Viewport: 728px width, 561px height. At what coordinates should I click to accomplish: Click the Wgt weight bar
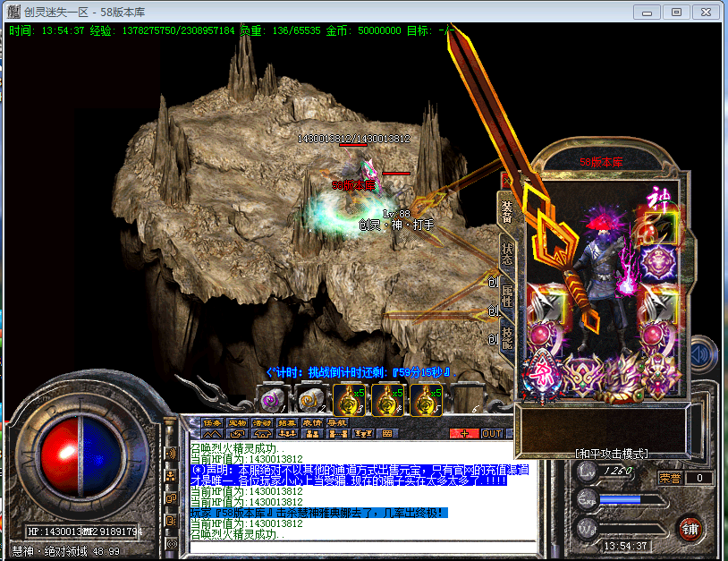[633, 529]
